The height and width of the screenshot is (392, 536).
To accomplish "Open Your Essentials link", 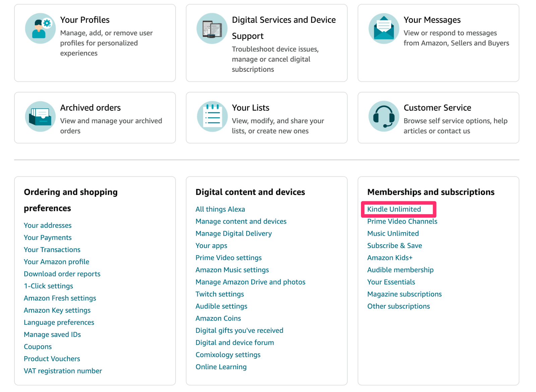I will pos(391,282).
